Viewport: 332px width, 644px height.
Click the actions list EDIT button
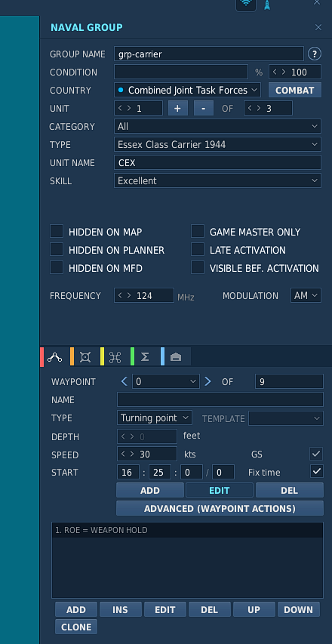click(x=165, y=609)
